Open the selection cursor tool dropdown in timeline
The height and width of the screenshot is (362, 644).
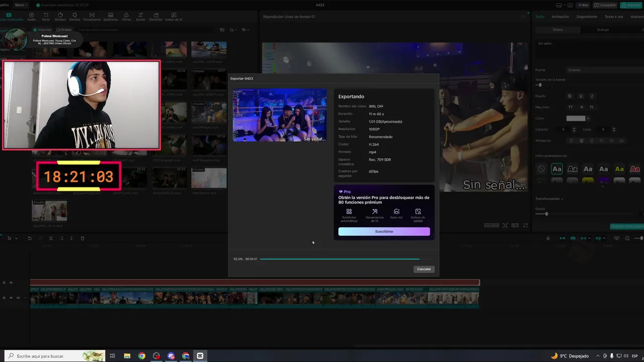[16, 238]
